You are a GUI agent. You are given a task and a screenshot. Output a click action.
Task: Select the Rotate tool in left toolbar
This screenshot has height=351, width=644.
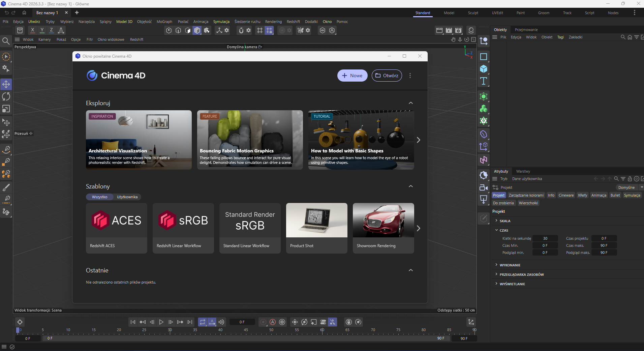pyautogui.click(x=6, y=96)
